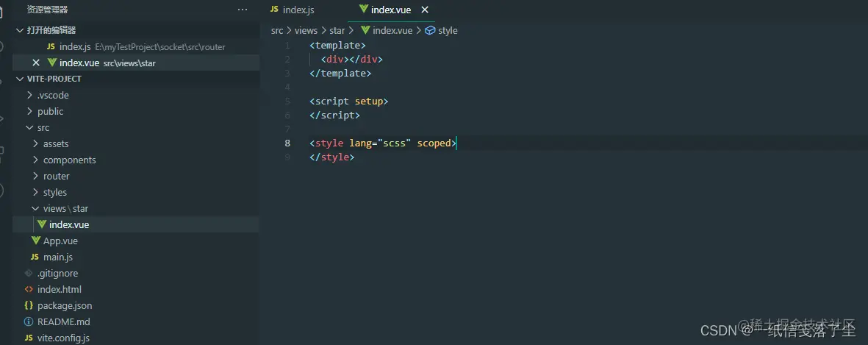The image size is (868, 345).
Task: Click the JS icon beside main.js
Action: point(35,257)
